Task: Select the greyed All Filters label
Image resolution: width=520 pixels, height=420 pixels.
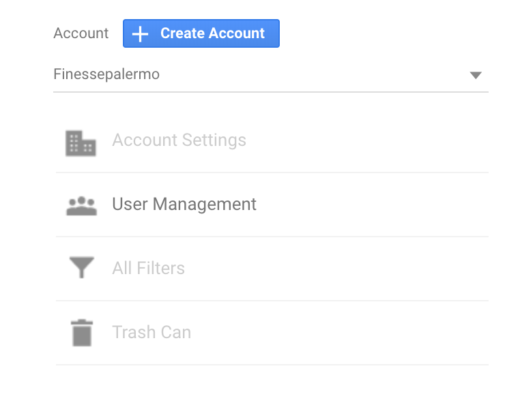Action: coord(148,268)
